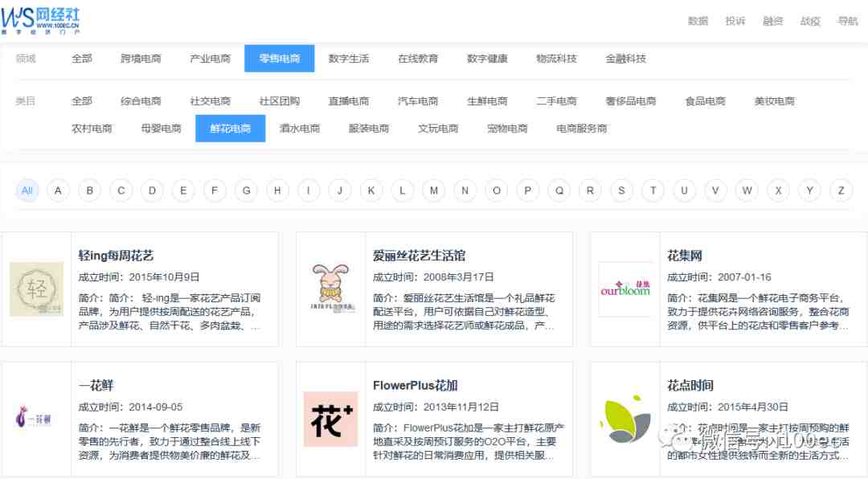The height and width of the screenshot is (479, 868).
Task: Click the date 2008年3月17日
Action: point(459,277)
